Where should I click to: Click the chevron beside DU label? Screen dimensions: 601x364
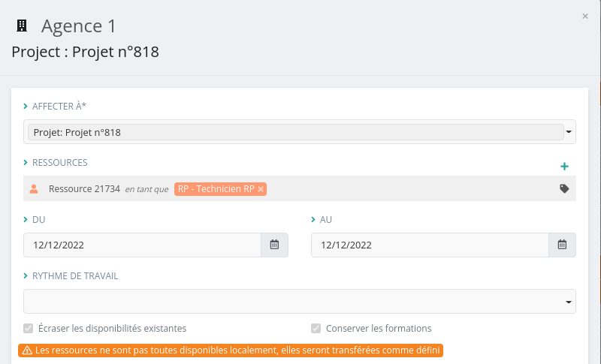tap(26, 219)
